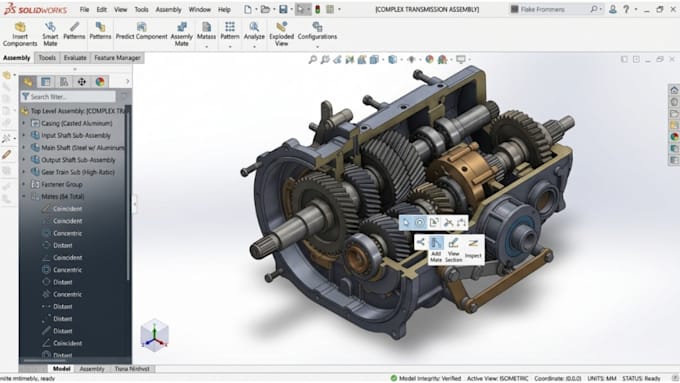Open the appearance color wheel panel tab

pos(100,82)
